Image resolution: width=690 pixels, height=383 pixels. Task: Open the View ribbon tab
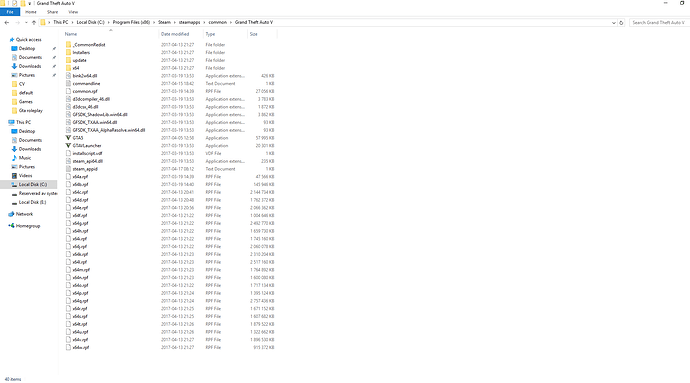(x=73, y=12)
